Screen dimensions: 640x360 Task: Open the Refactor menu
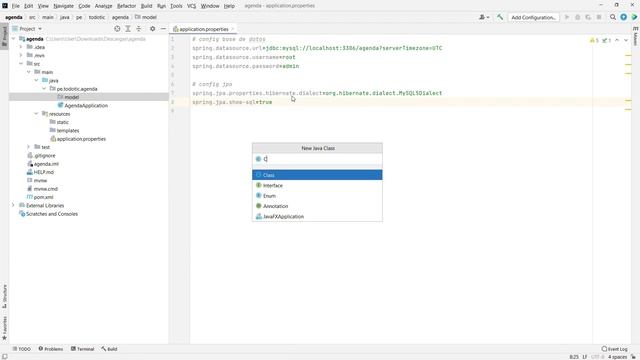(126, 6)
